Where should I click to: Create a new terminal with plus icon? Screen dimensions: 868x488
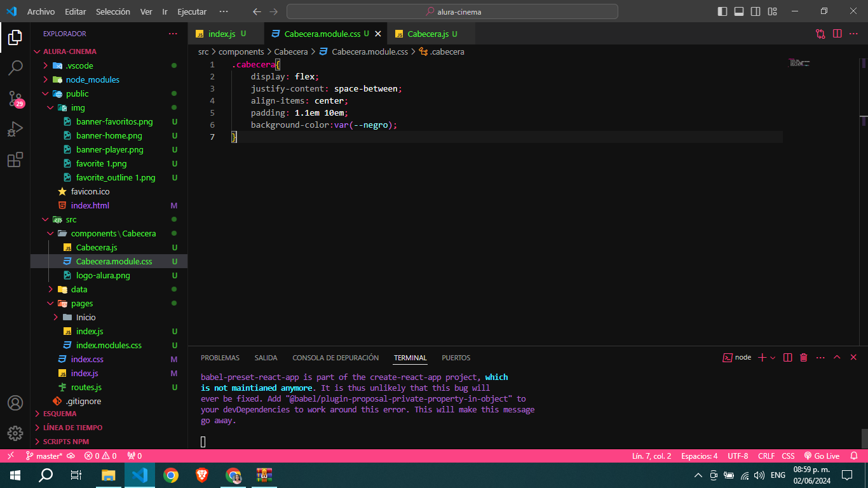(x=763, y=358)
